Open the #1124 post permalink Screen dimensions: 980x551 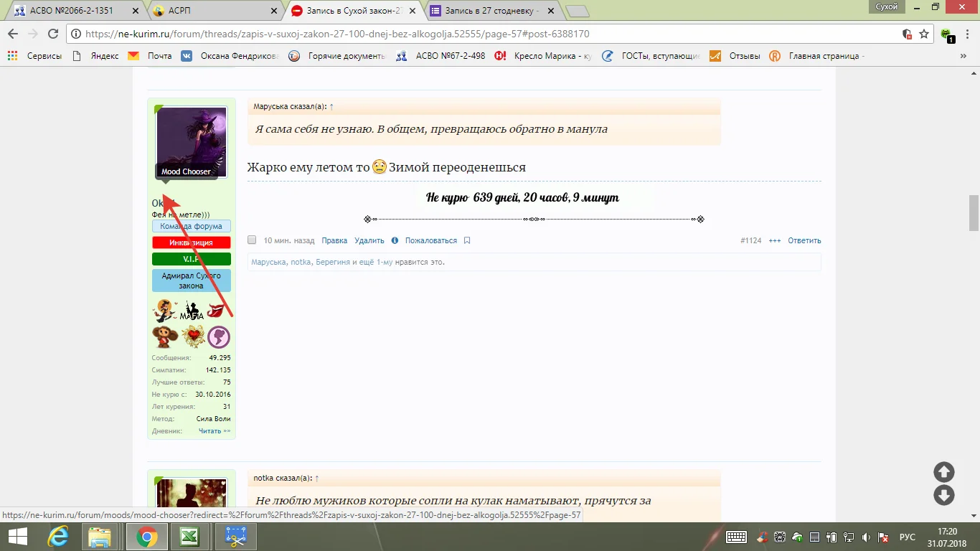(x=751, y=241)
